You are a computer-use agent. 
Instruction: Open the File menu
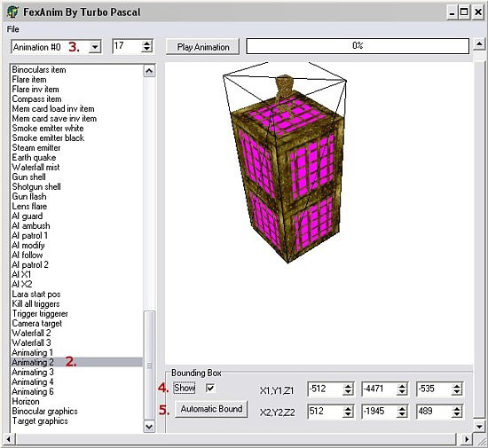(x=13, y=29)
